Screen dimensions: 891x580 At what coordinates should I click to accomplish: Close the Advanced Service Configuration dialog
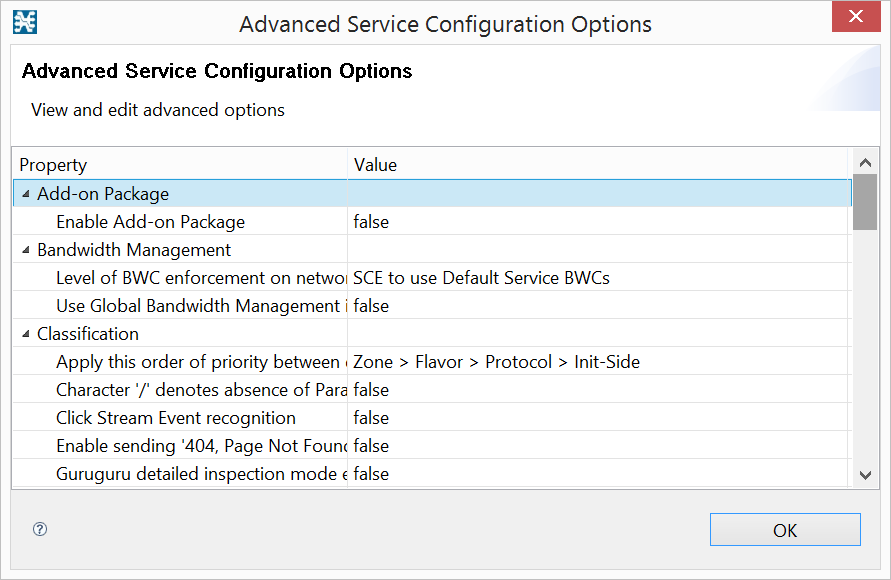pos(857,17)
